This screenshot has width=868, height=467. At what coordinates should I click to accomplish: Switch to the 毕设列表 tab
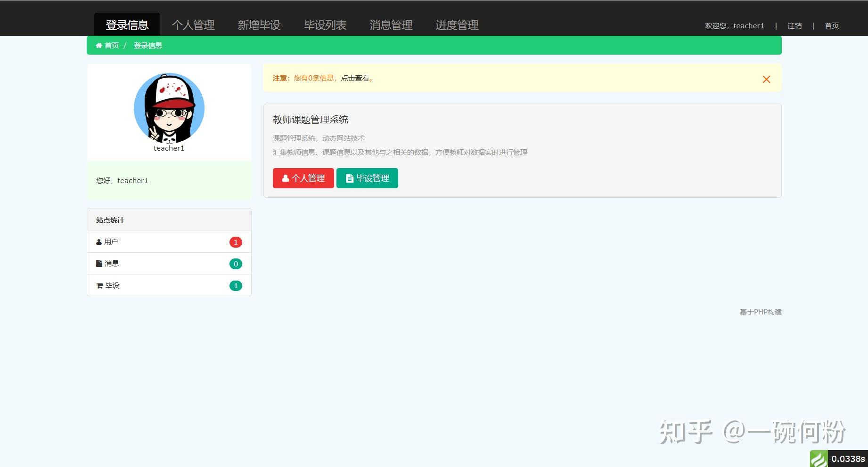pyautogui.click(x=325, y=25)
